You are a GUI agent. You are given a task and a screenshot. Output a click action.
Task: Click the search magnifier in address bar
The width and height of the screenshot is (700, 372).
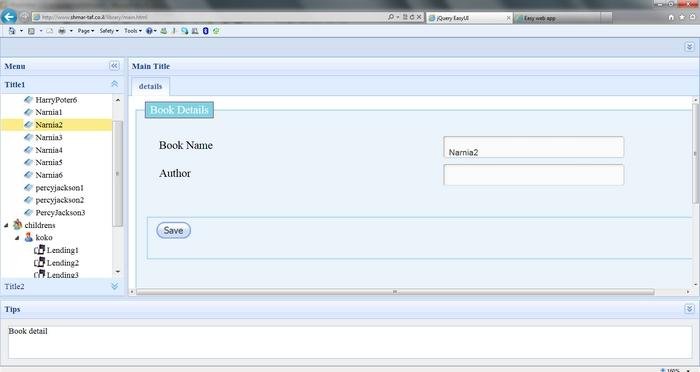(x=391, y=17)
